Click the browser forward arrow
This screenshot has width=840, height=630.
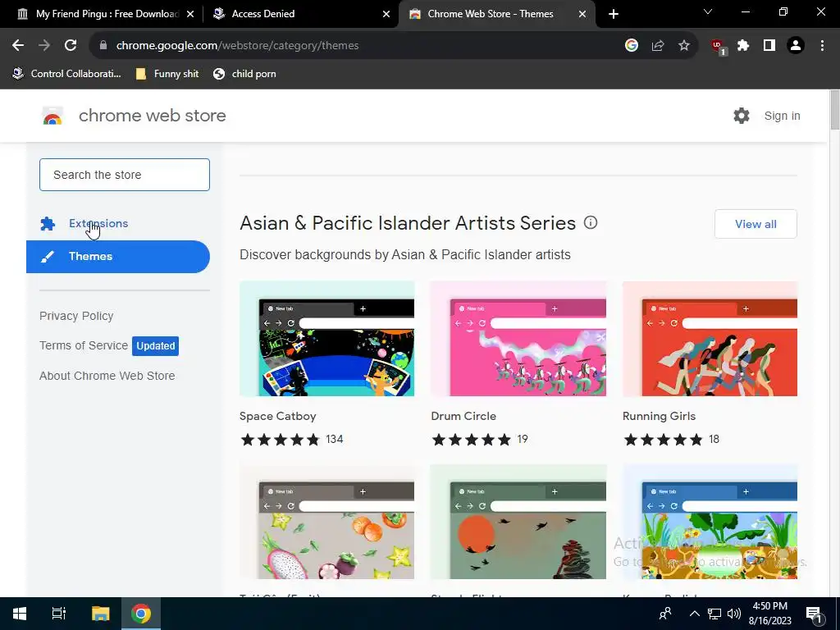[x=44, y=46]
